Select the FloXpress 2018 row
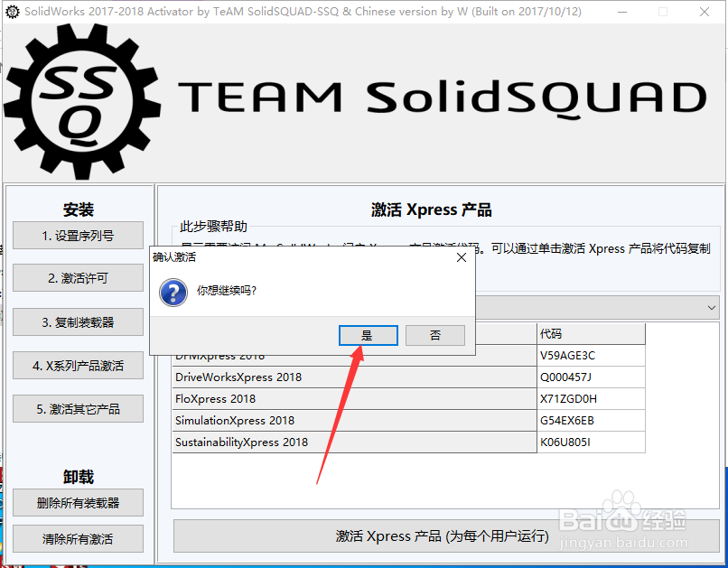Image resolution: width=728 pixels, height=568 pixels. (355, 398)
